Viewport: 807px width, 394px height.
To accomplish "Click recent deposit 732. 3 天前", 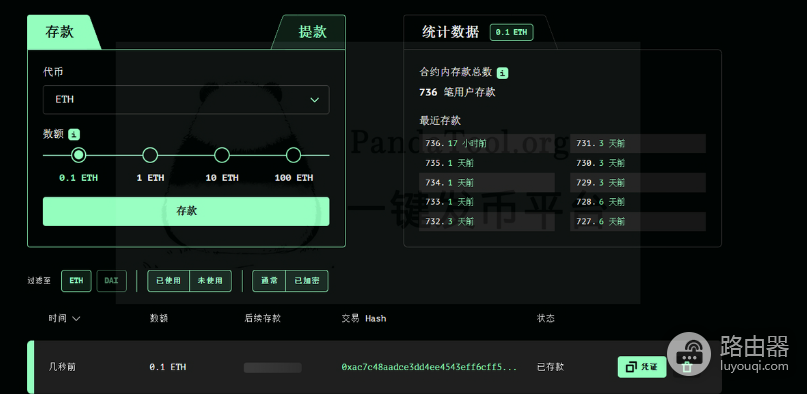I will pyautogui.click(x=487, y=222).
